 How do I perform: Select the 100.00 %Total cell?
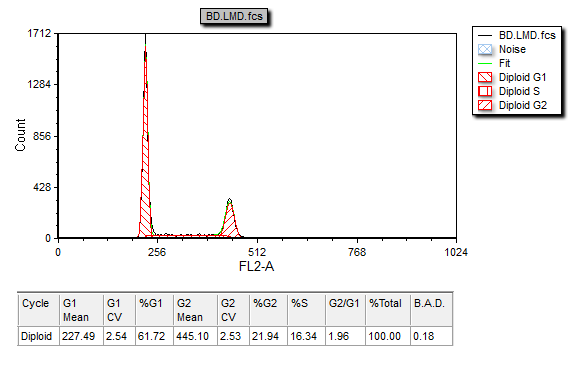pyautogui.click(x=388, y=336)
